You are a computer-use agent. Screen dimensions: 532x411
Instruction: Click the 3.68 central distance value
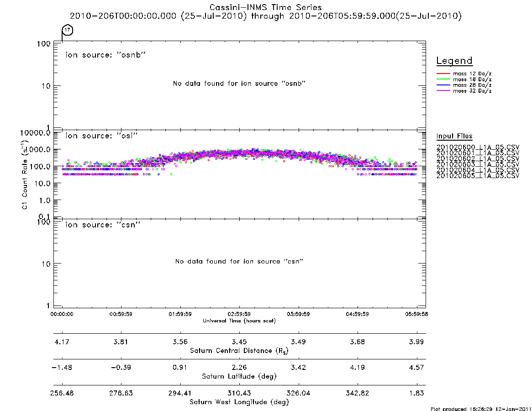tap(357, 342)
